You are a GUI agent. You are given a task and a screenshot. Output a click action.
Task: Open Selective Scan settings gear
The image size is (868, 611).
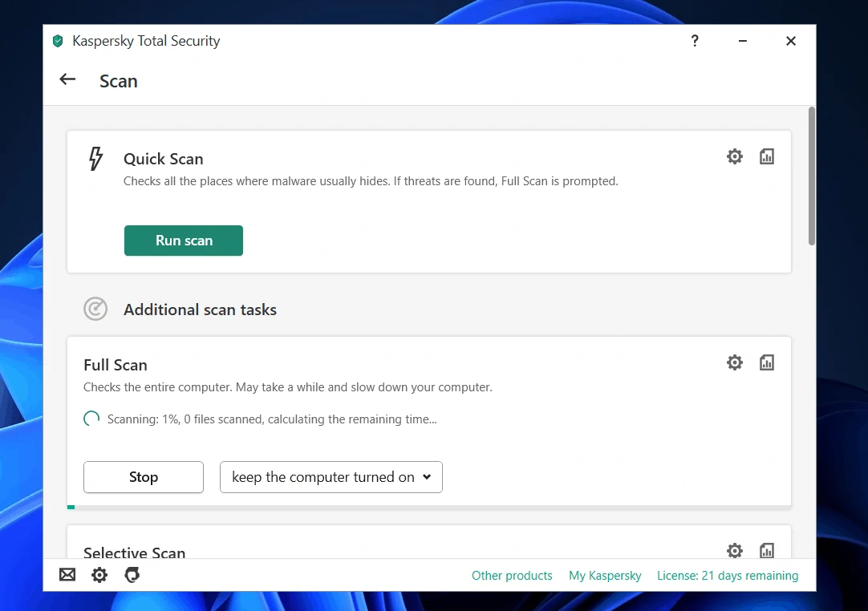coord(734,551)
